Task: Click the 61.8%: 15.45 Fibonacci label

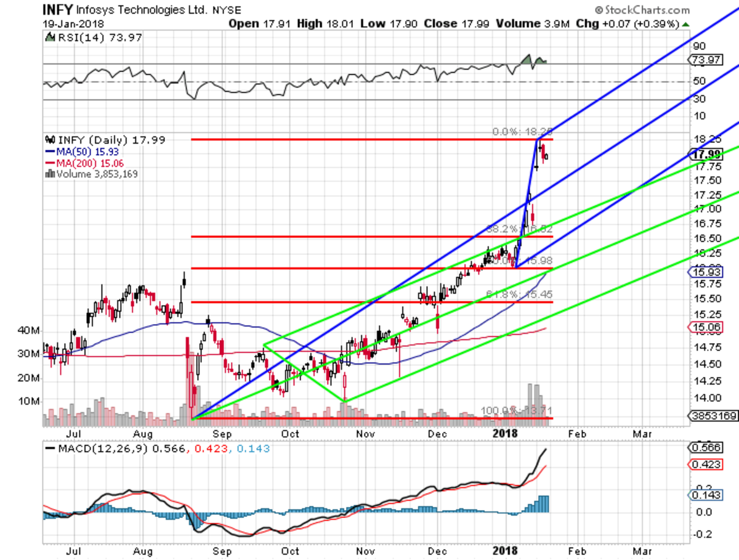Action: 521,294
